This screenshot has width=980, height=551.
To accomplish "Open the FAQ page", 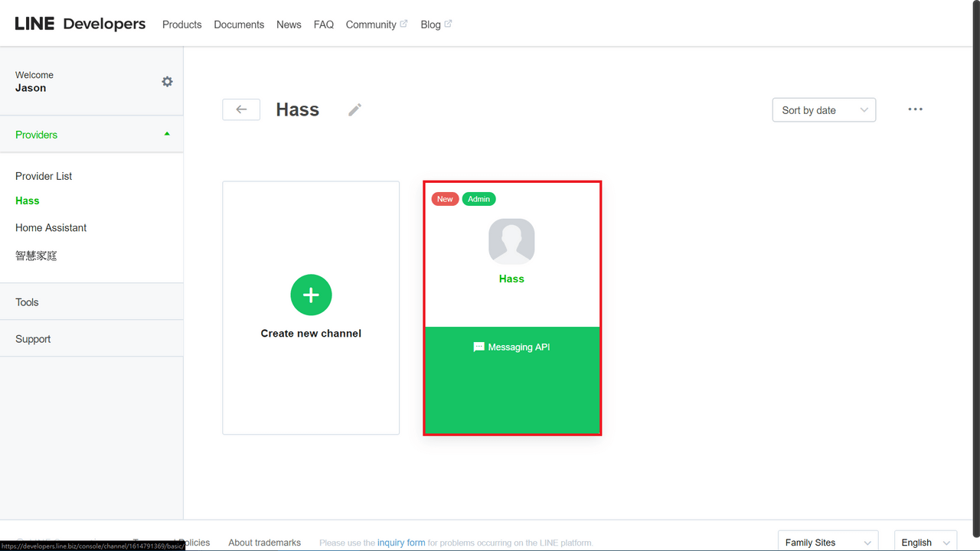I will point(324,24).
